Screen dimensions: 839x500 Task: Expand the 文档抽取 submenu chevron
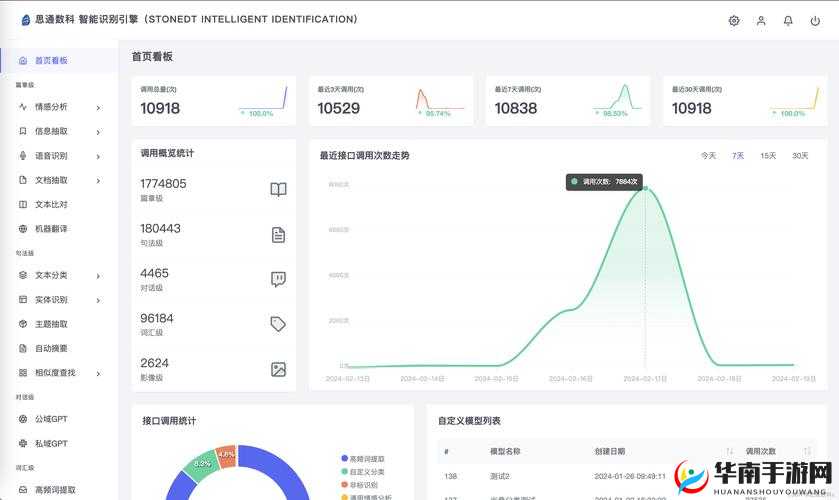[x=98, y=180]
